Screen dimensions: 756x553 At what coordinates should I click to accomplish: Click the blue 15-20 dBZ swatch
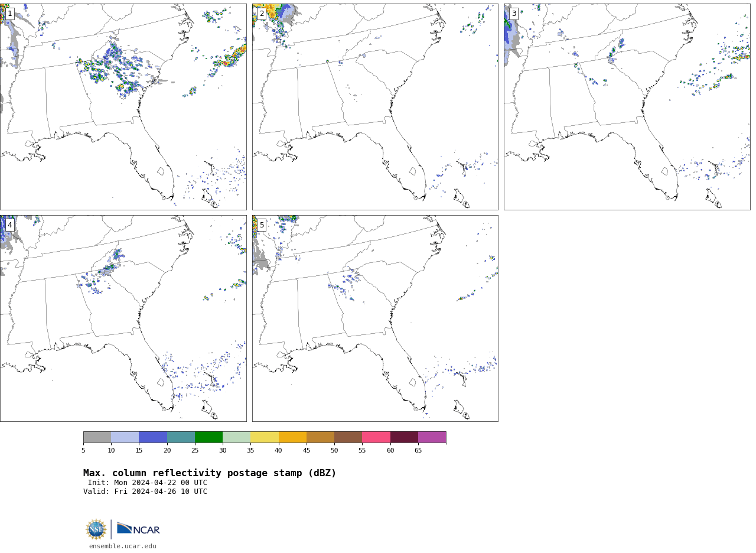pyautogui.click(x=153, y=437)
